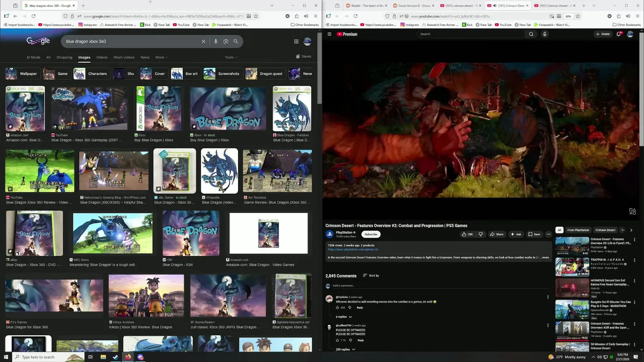
Task: Expand the 6 replies thread
Action: (x=344, y=317)
